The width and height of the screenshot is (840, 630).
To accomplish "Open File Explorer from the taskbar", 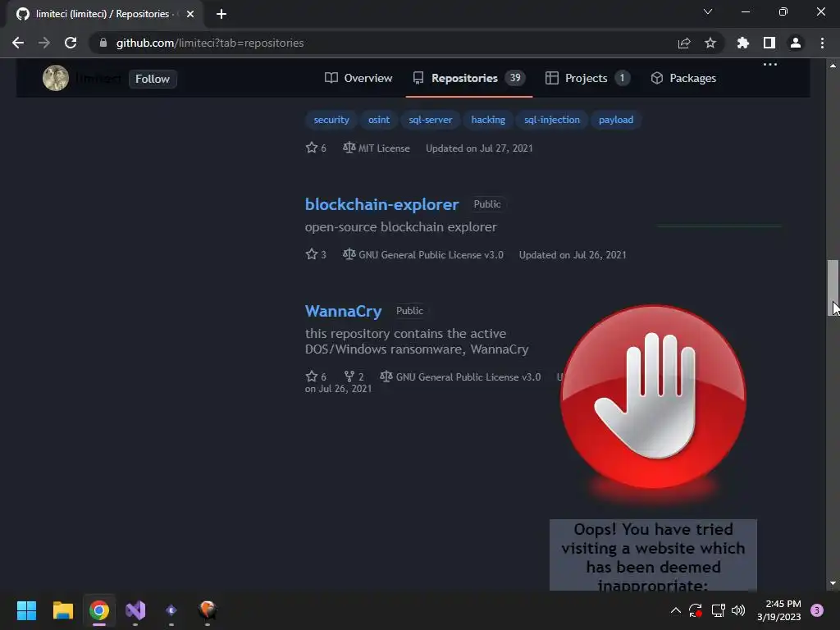I will [62, 610].
